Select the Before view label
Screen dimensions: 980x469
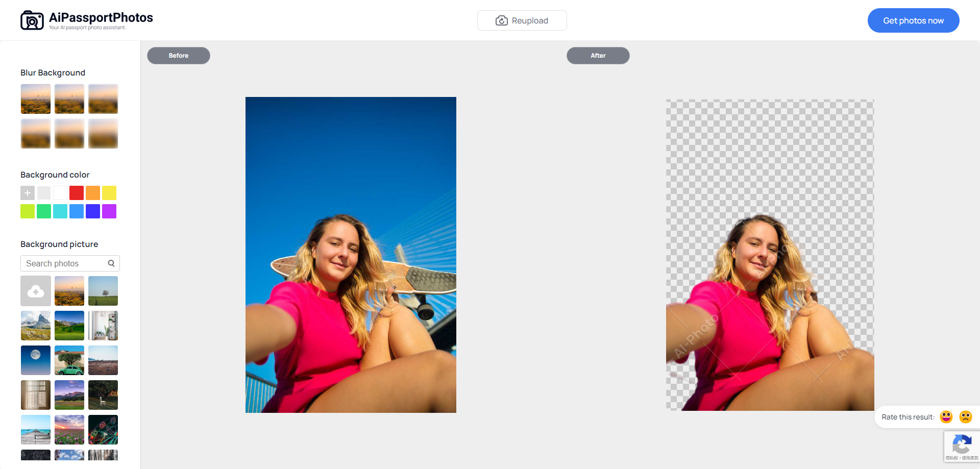pos(179,56)
